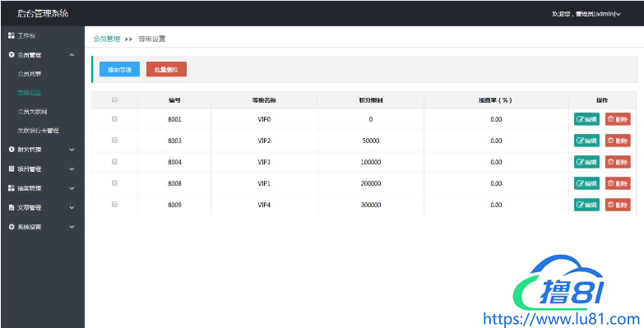Click the 工作台 dashboard icon in sidebar

tap(12, 35)
